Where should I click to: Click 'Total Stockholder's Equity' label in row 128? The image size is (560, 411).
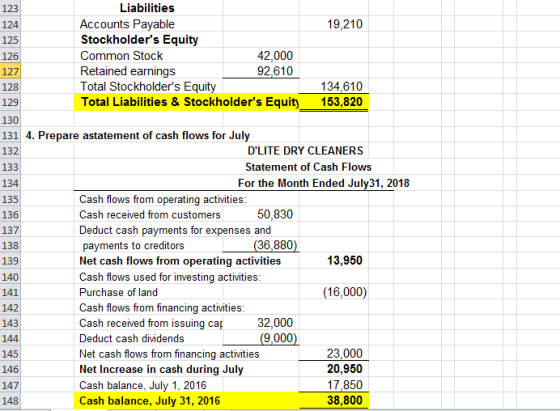148,86
